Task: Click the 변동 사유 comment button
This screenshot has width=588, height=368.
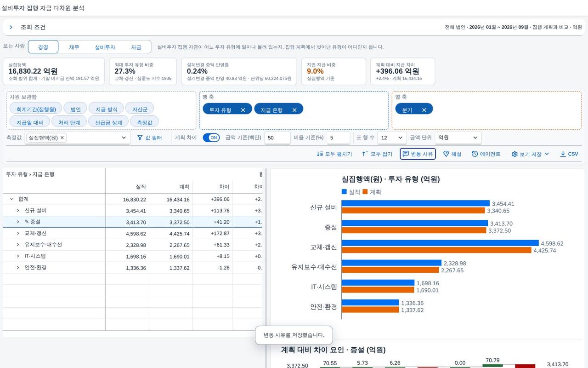Action: [418, 154]
